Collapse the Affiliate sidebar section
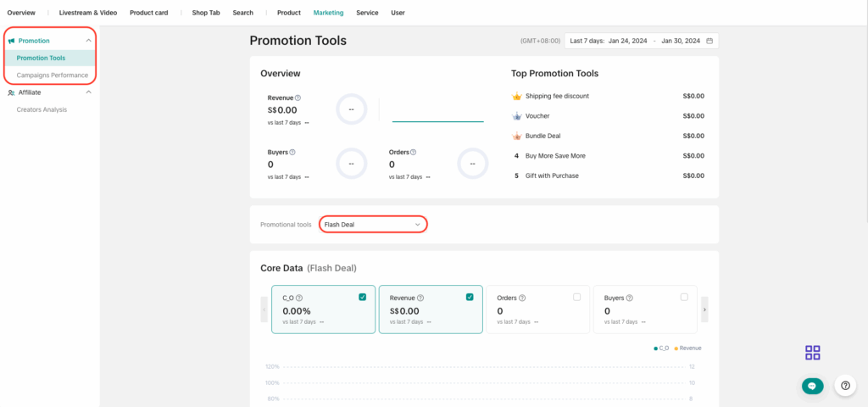This screenshot has height=407, width=868. 88,92
